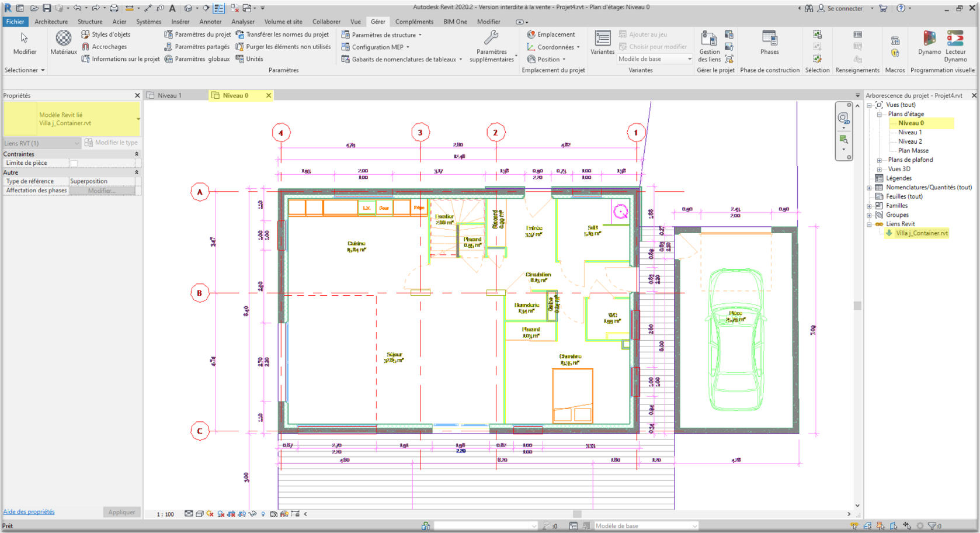Click the 1 : 100 view scale

(165, 514)
